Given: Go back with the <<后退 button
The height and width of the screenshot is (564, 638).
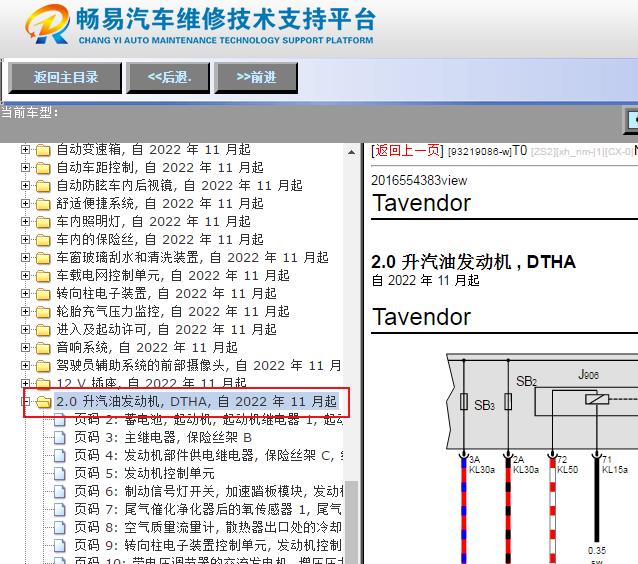Looking at the screenshot, I should pos(168,77).
